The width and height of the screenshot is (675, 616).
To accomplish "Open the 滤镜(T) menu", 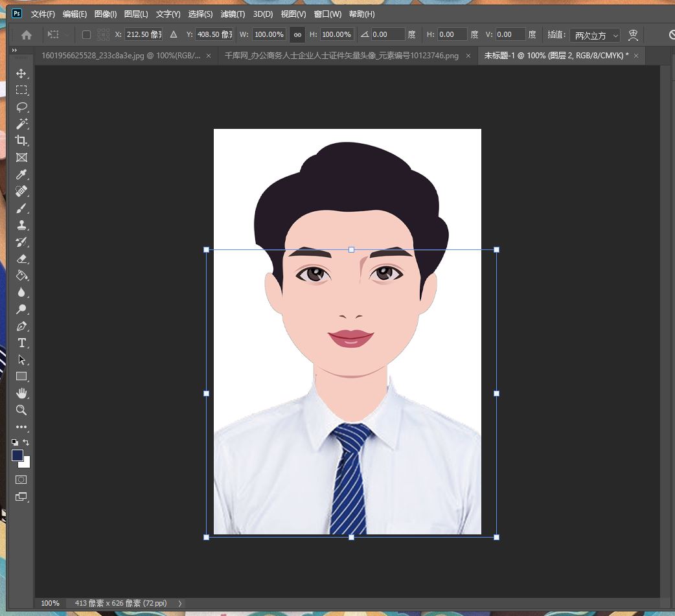I will coord(233,14).
